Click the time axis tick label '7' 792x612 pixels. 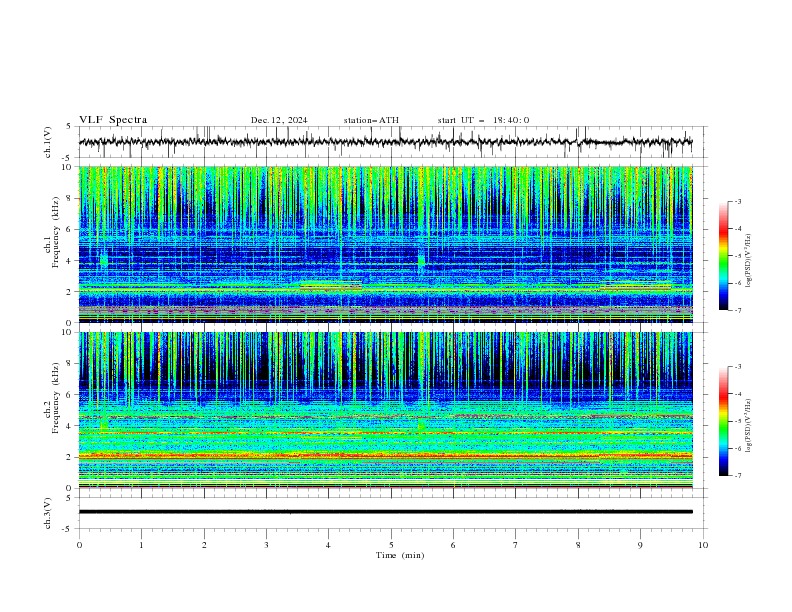(516, 545)
